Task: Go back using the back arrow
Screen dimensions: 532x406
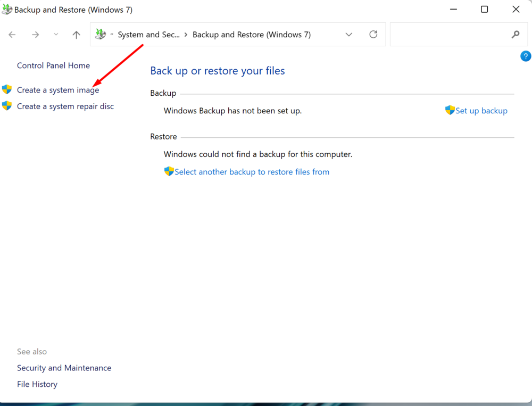Action: coord(12,35)
